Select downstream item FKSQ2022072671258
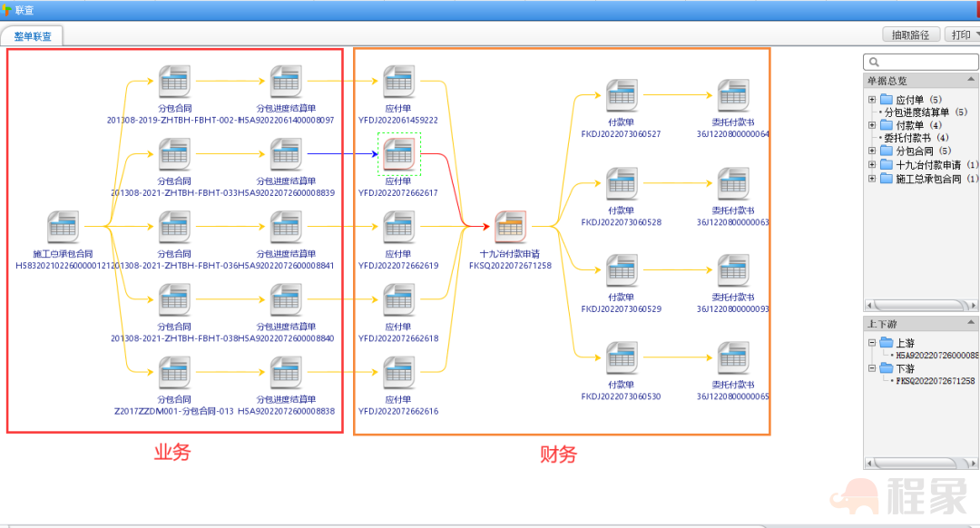The height and width of the screenshot is (528, 980). coord(935,380)
